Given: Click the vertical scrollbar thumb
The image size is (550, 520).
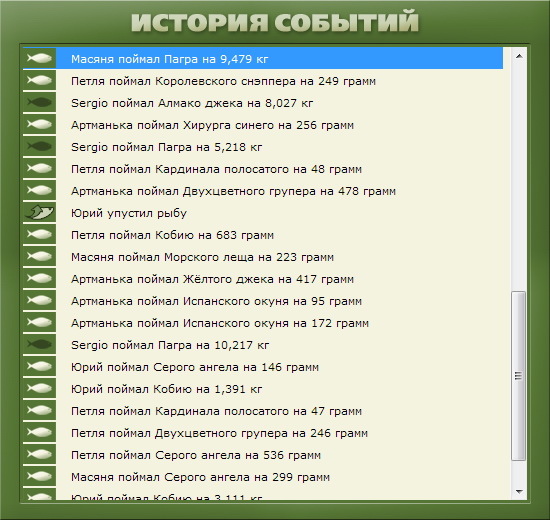Looking at the screenshot, I should click(x=518, y=375).
